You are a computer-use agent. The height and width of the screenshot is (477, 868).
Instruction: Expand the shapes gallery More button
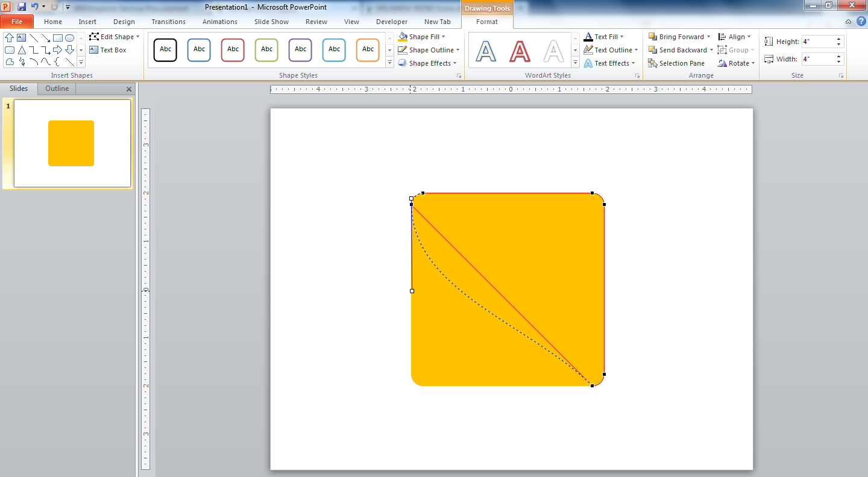pyautogui.click(x=81, y=62)
